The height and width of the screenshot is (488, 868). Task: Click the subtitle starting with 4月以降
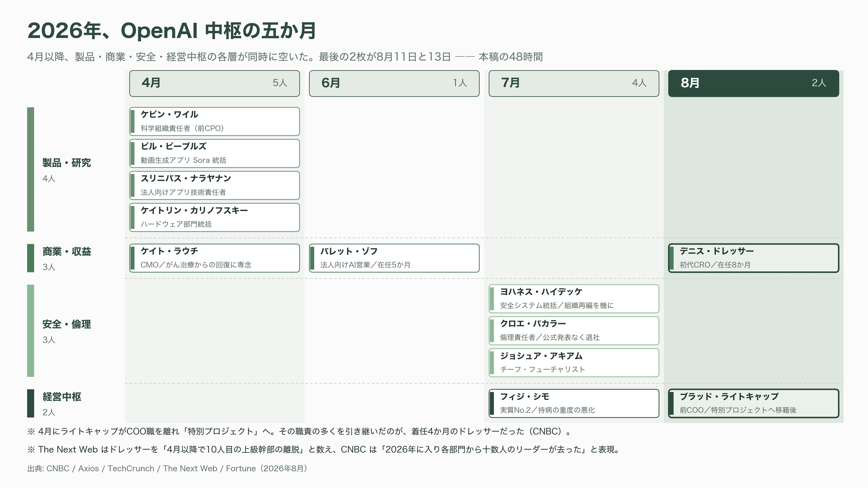click(285, 57)
